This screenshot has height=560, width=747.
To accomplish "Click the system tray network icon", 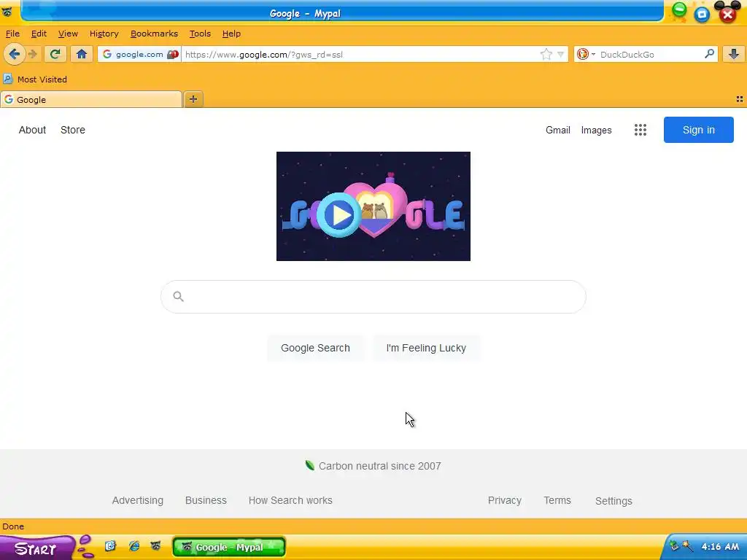I will pos(674,546).
